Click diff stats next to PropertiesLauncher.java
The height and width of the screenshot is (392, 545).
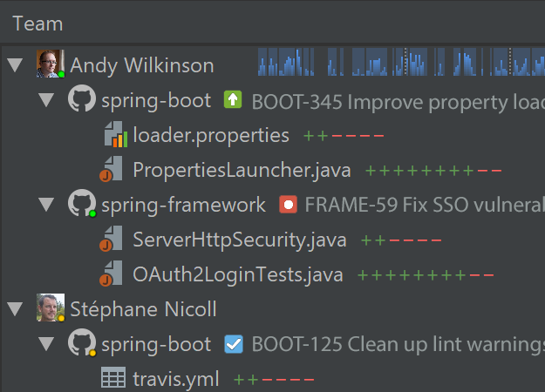[x=433, y=171]
